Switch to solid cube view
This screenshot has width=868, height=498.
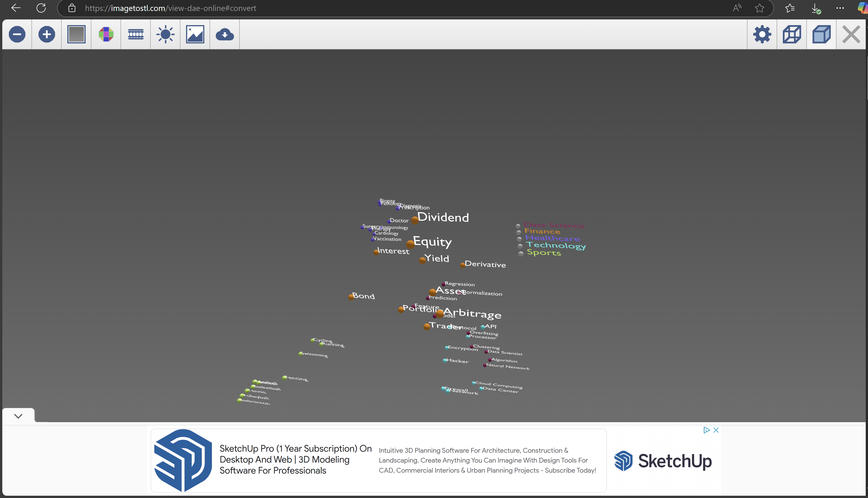coord(822,34)
